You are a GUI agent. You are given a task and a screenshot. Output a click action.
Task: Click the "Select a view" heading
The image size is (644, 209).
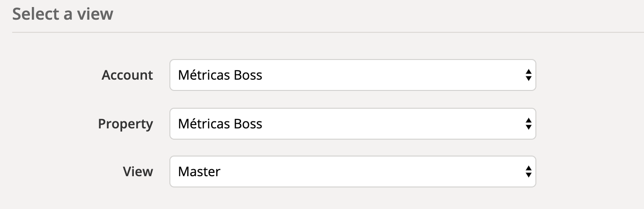[x=63, y=14]
